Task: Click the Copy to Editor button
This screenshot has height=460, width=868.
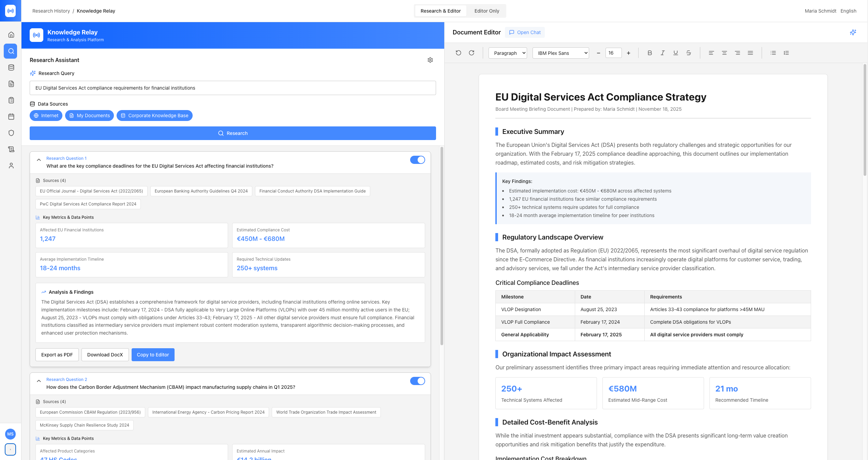Action: [153, 354]
